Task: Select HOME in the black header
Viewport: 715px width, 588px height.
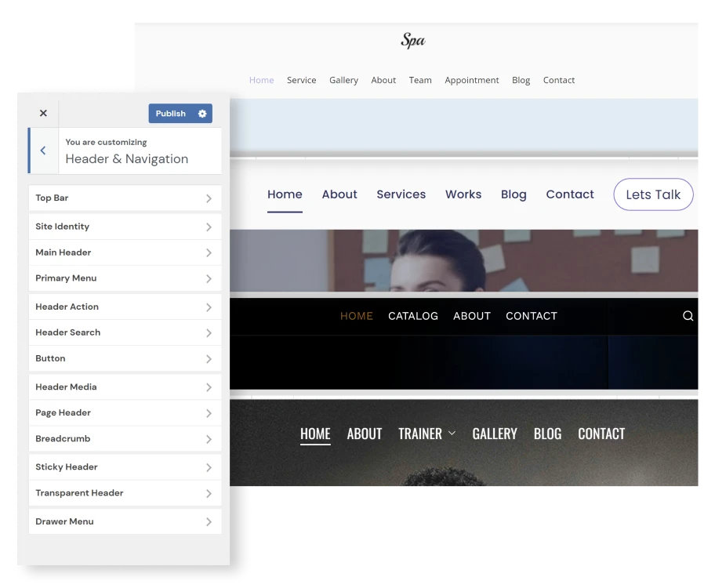Action: click(x=357, y=316)
